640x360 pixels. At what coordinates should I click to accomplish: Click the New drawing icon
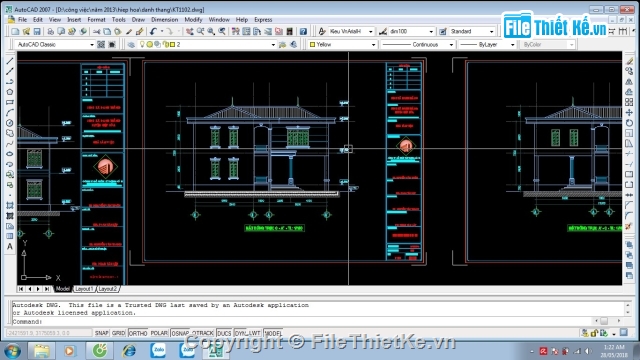(16, 31)
